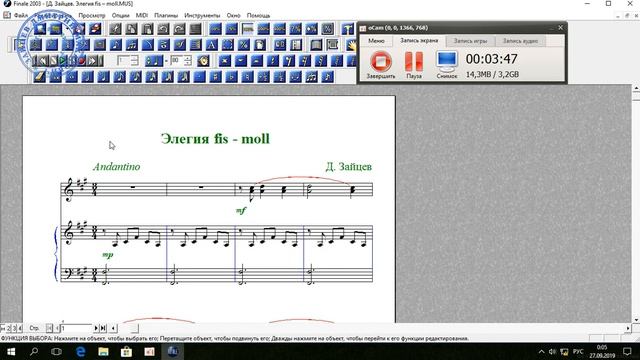The image size is (640, 360).
Task: Open the tempo note duration selector
Action: coord(154,61)
